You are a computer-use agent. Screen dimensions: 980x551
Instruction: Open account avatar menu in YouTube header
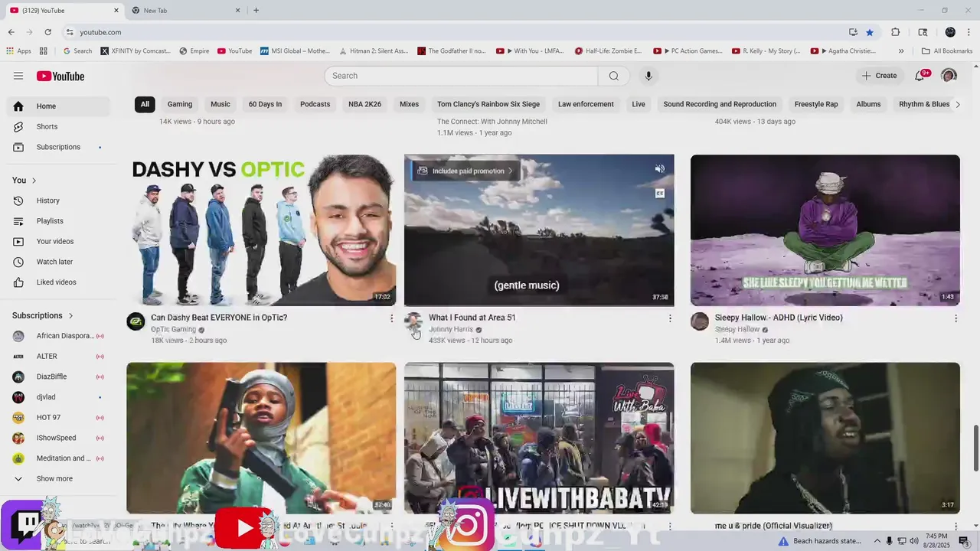tap(949, 76)
